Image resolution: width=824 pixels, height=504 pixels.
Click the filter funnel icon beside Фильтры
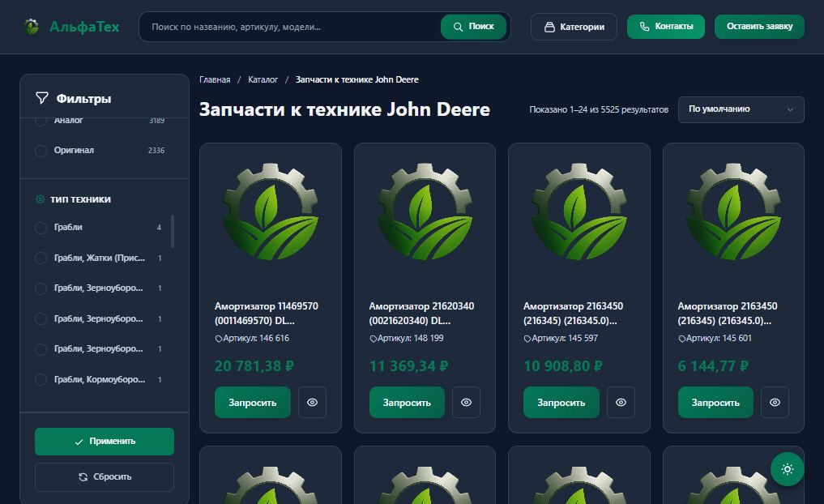pyautogui.click(x=41, y=98)
